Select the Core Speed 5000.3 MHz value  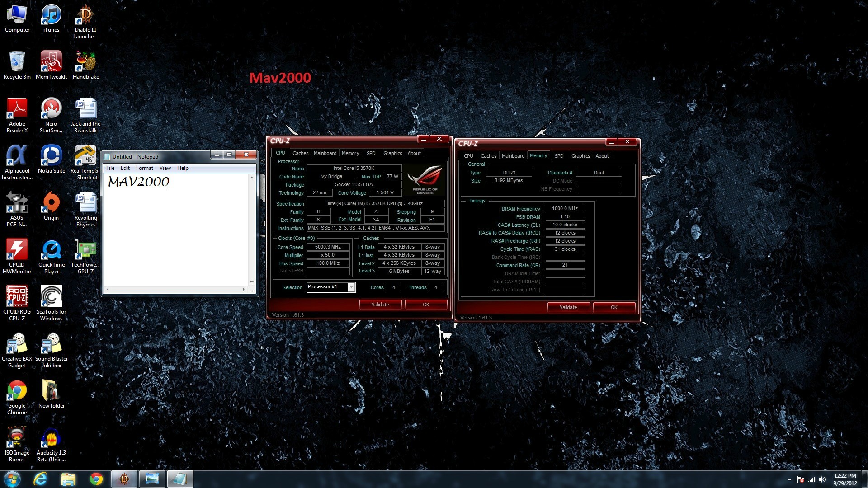[328, 247]
